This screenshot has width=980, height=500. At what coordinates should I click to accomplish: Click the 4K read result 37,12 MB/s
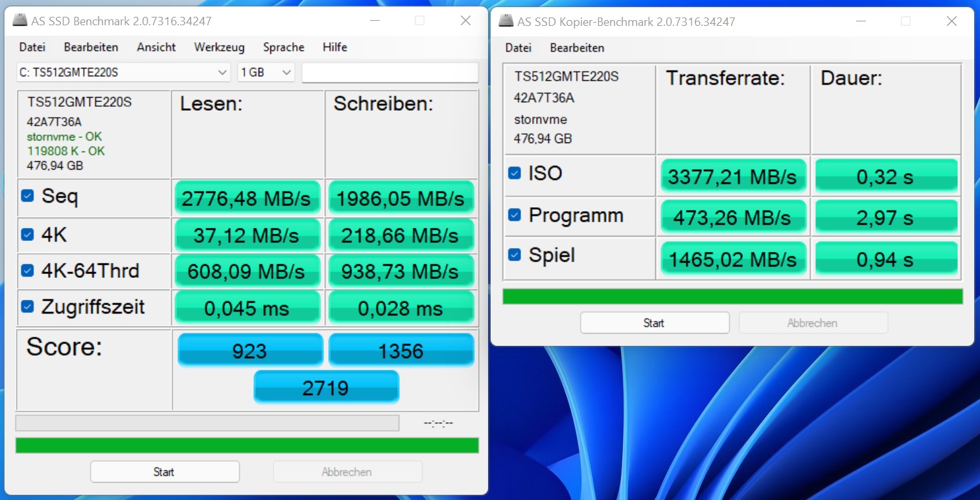pos(248,235)
